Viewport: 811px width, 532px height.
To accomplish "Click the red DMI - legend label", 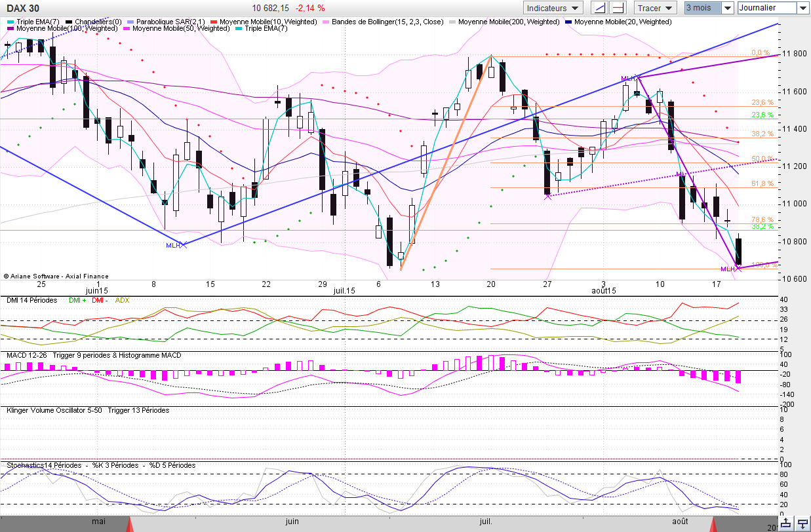I will [100, 300].
